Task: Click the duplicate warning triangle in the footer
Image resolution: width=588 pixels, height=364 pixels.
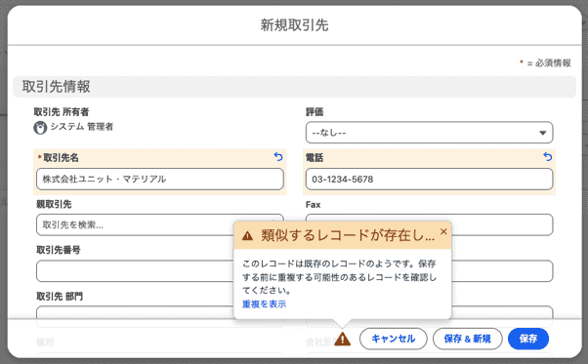Action: (343, 339)
